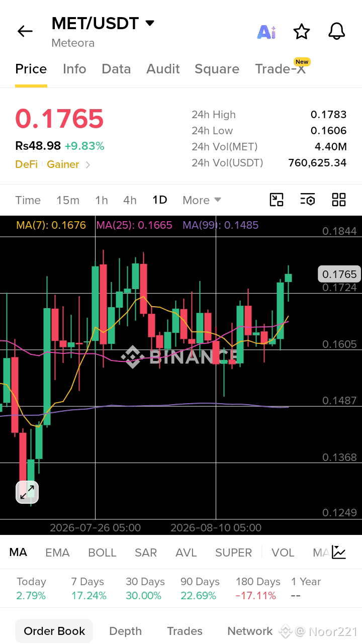This screenshot has width=362, height=644.
Task: Open the Order Book section
Action: (x=54, y=631)
